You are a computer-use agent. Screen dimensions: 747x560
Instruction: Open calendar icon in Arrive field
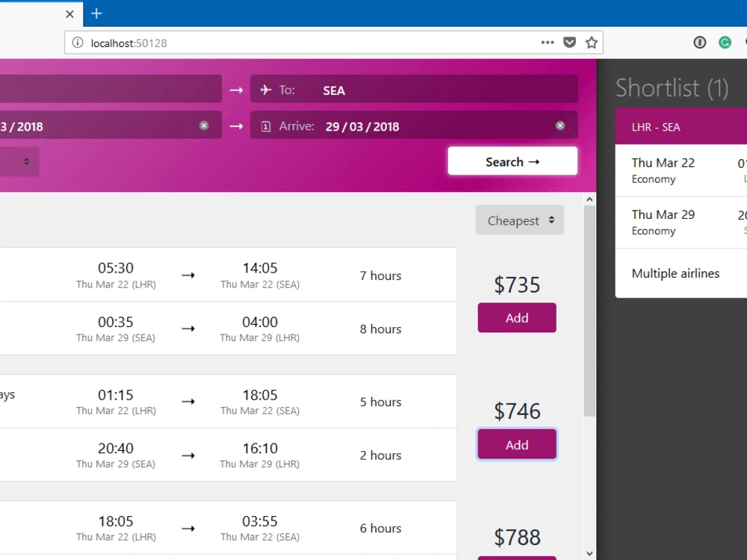266,126
